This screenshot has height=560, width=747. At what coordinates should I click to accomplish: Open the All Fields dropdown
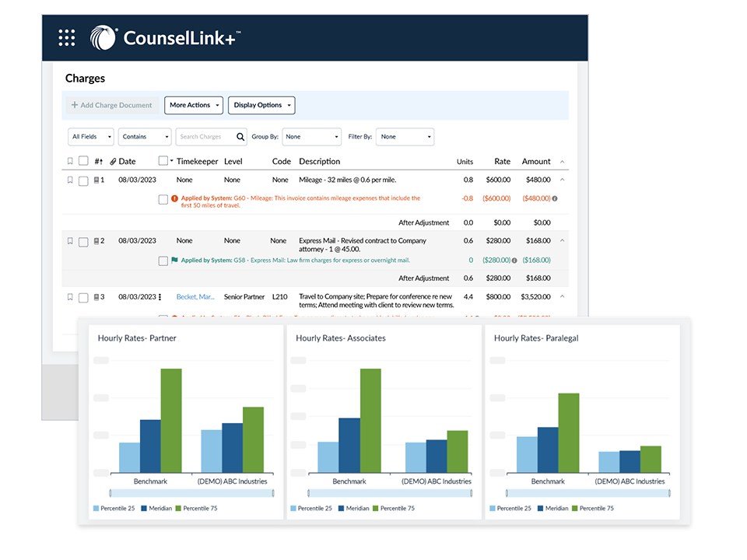click(90, 137)
